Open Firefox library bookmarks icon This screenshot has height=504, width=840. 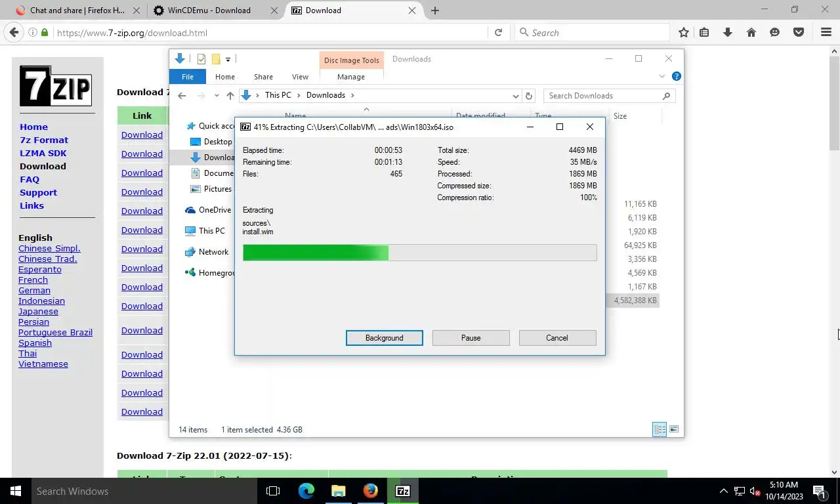(x=704, y=32)
